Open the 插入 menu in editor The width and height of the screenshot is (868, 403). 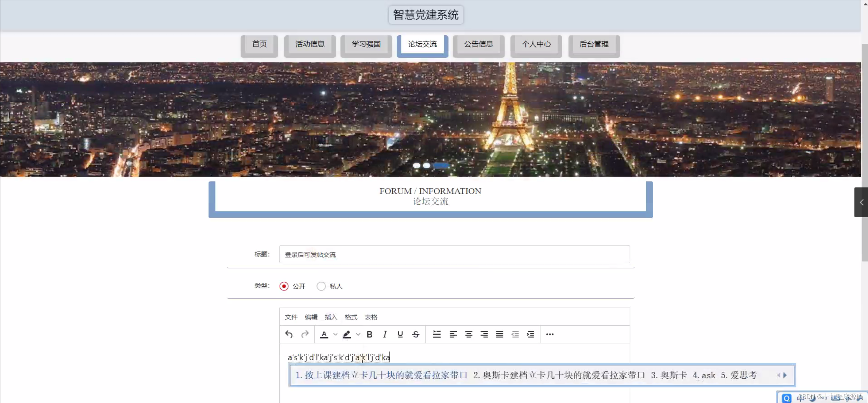pos(331,317)
